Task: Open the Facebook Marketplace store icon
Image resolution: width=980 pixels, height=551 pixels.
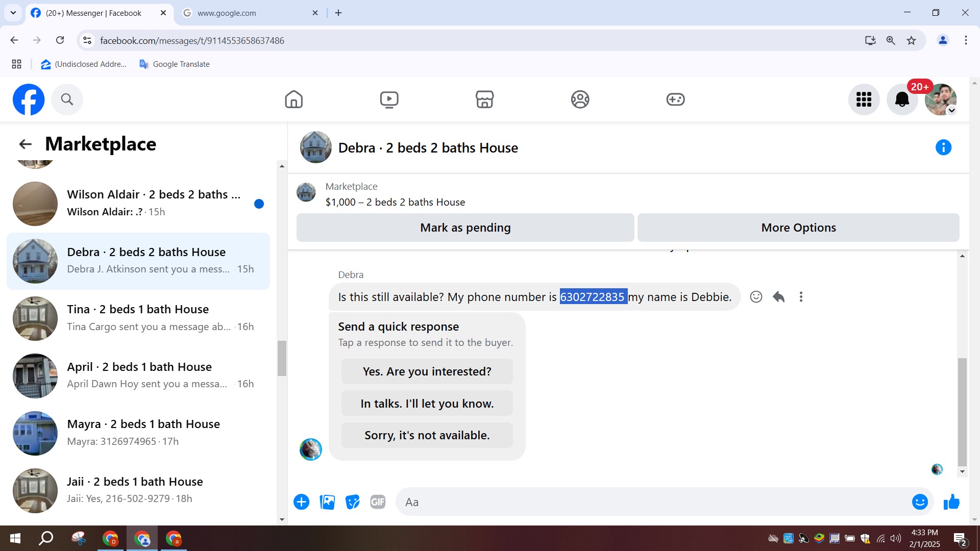Action: click(484, 99)
